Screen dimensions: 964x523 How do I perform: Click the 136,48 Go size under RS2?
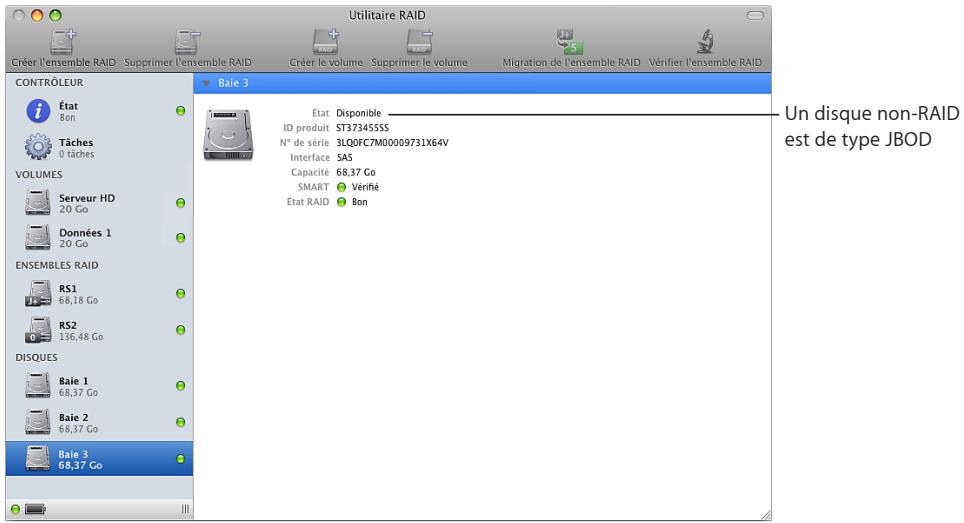click(81, 337)
